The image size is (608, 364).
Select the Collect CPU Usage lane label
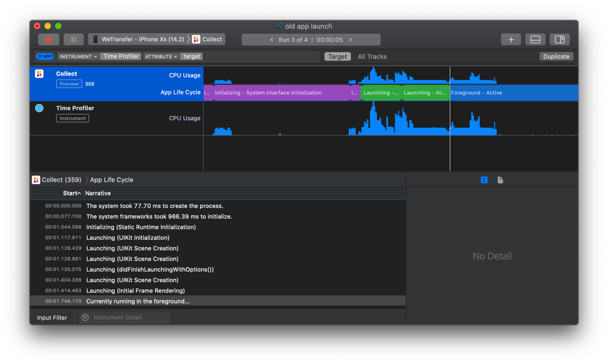(185, 75)
